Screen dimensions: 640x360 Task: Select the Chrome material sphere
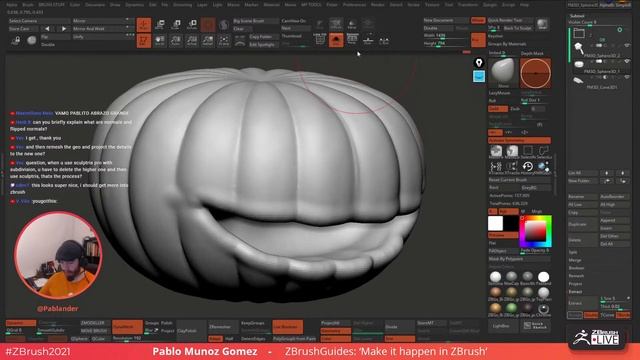coord(543,309)
